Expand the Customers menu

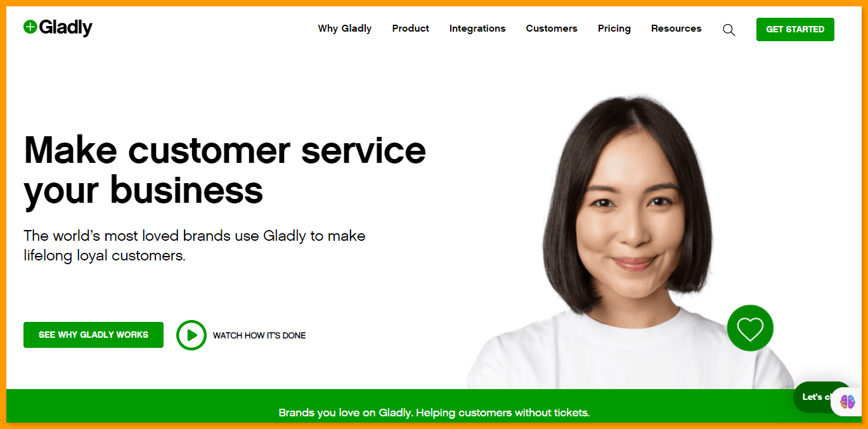click(552, 29)
